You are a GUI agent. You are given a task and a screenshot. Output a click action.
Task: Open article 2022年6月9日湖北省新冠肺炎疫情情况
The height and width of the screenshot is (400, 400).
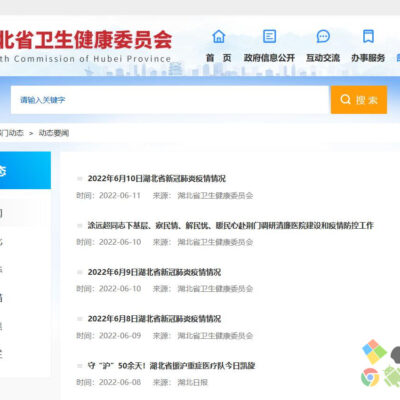(154, 272)
